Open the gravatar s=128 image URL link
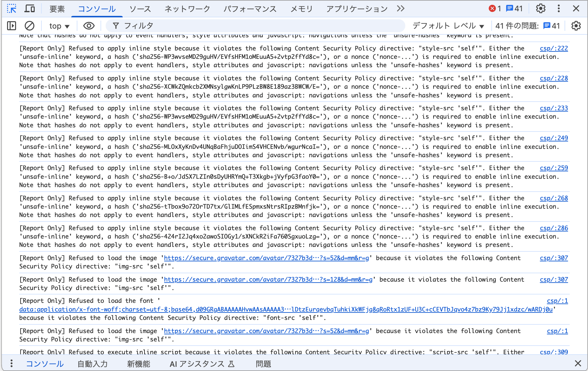This screenshot has width=588, height=371. [x=268, y=279]
